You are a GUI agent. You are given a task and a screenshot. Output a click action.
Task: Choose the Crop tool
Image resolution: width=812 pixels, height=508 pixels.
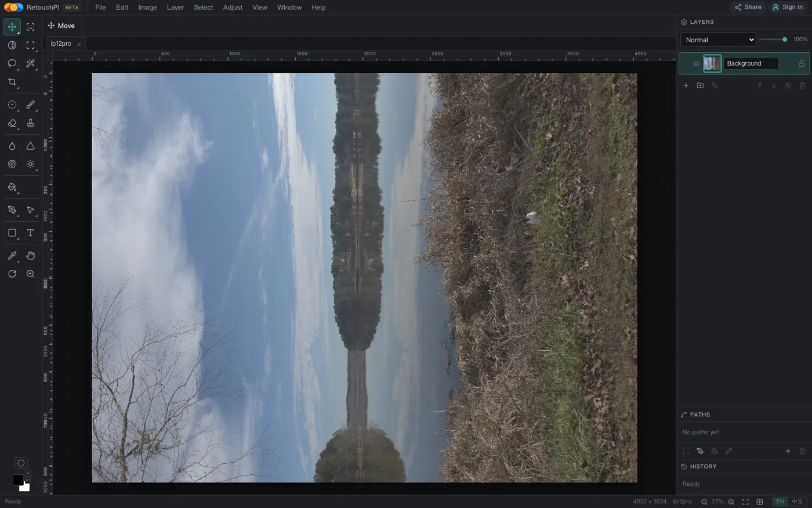tap(12, 82)
